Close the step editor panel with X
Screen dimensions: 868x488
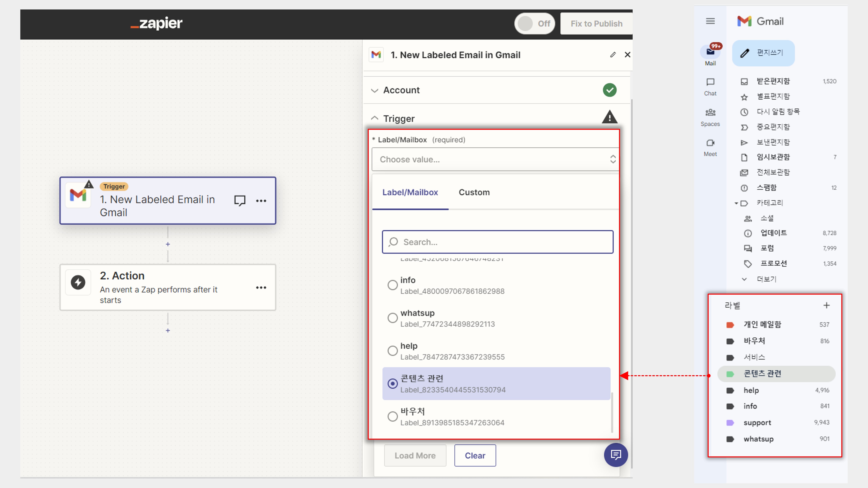tap(627, 55)
